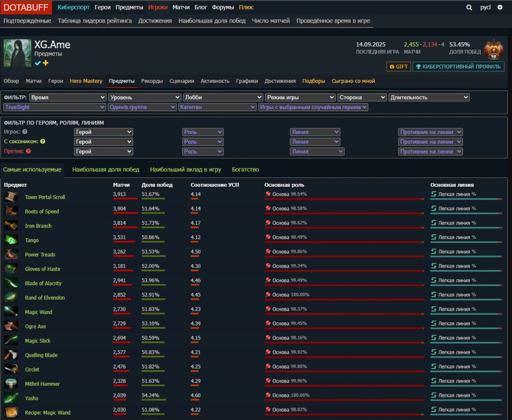Switch to the Рекорды profile tab
Screen dimensions: 512x420
click(152, 81)
